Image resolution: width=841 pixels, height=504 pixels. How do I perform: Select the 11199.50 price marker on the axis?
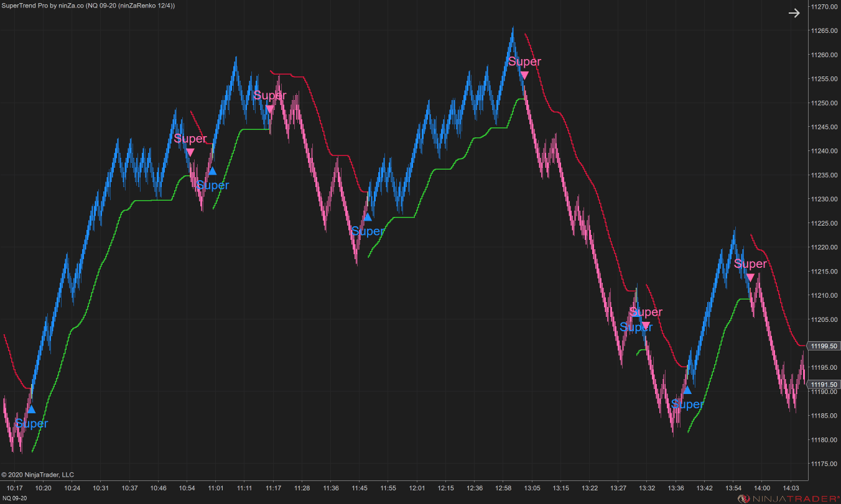pyautogui.click(x=824, y=346)
